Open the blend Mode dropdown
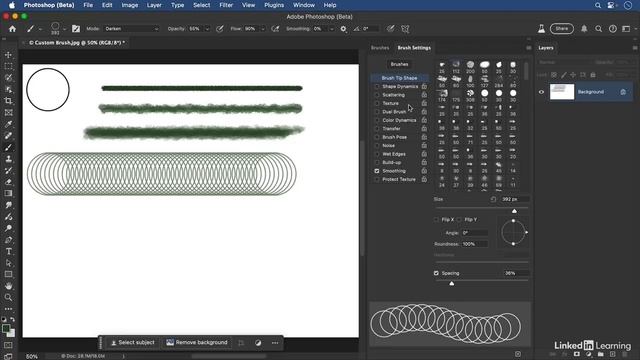 pyautogui.click(x=131, y=29)
